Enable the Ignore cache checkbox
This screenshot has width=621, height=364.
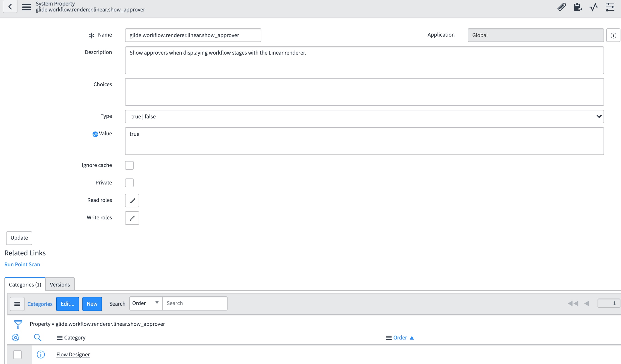[129, 165]
